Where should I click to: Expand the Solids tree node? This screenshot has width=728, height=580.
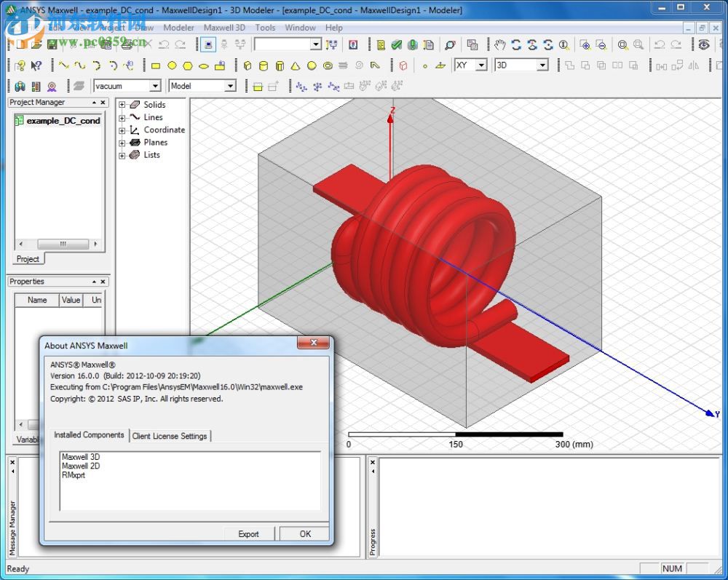(122, 105)
